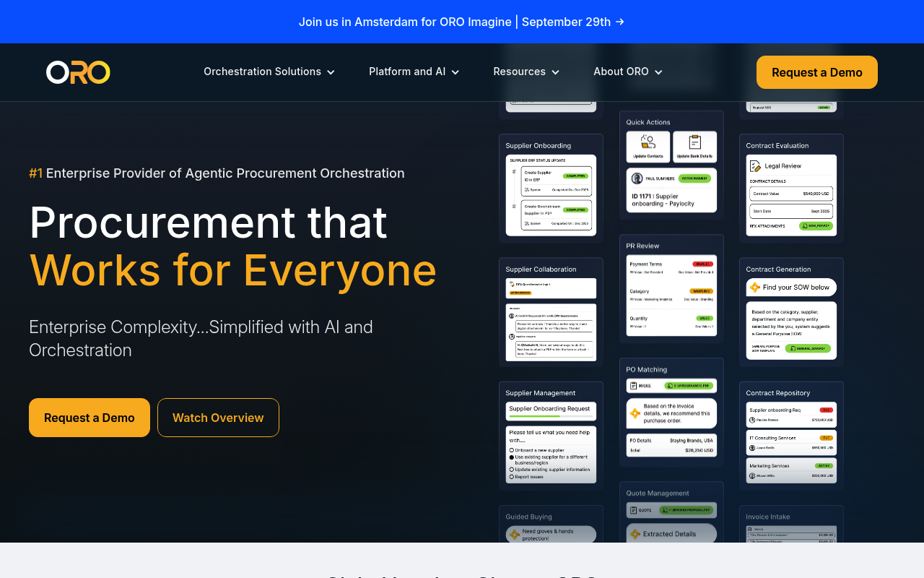
Task: Select the 'Onboard a new supplier' radio option
Action: (x=512, y=451)
